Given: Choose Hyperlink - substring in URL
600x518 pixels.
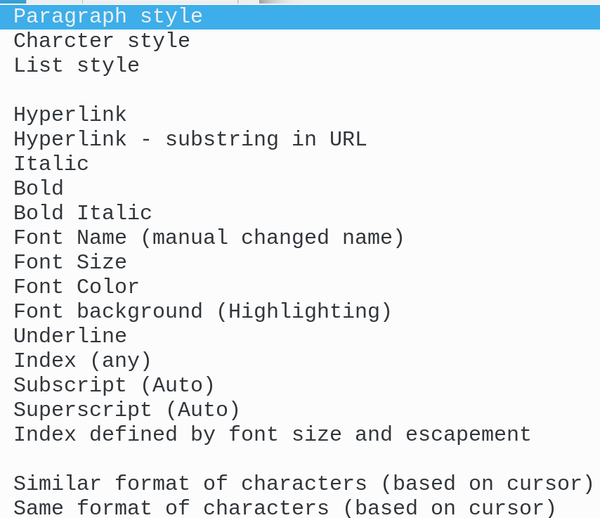Looking at the screenshot, I should click(x=300, y=139).
